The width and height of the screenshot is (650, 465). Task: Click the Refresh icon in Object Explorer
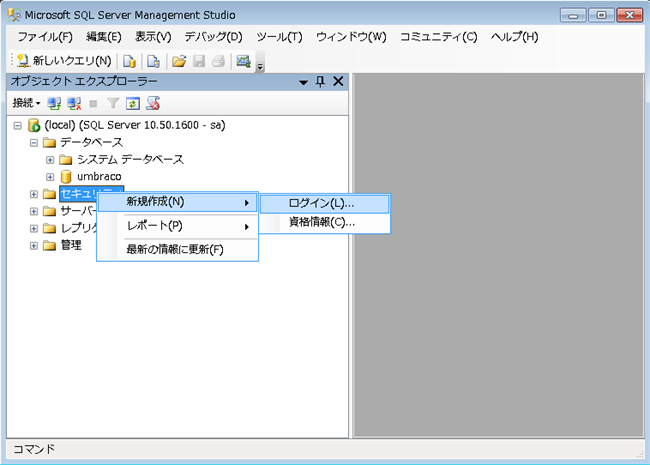click(x=133, y=103)
